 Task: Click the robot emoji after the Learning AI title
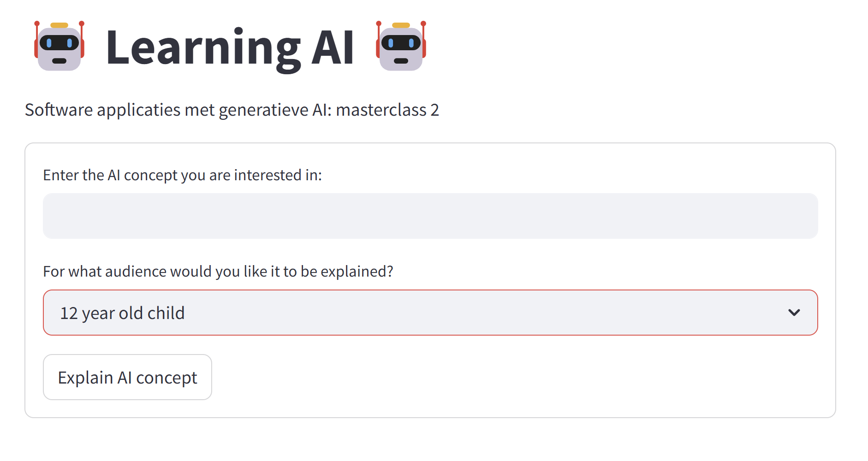click(x=401, y=46)
